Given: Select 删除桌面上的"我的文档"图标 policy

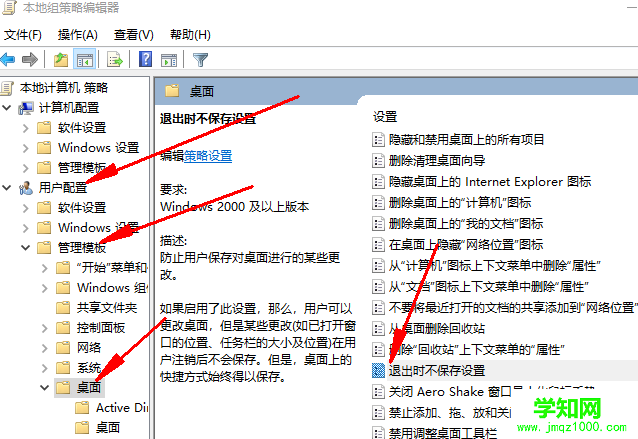Looking at the screenshot, I should pyautogui.click(x=466, y=224).
